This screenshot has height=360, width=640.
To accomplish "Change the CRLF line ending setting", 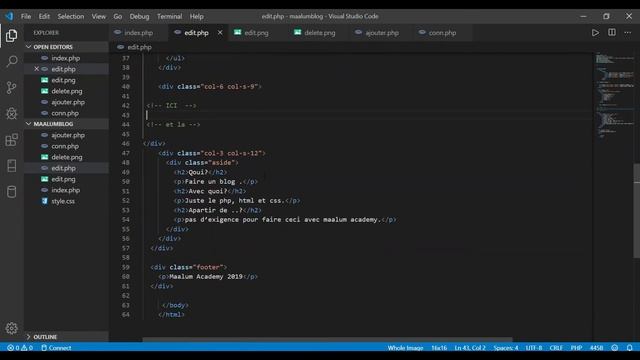I will pyautogui.click(x=556, y=348).
